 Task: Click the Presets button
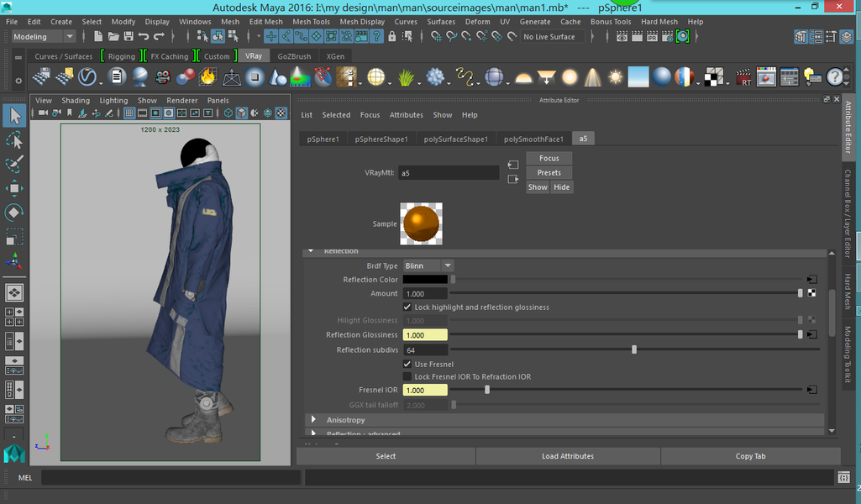coord(549,173)
